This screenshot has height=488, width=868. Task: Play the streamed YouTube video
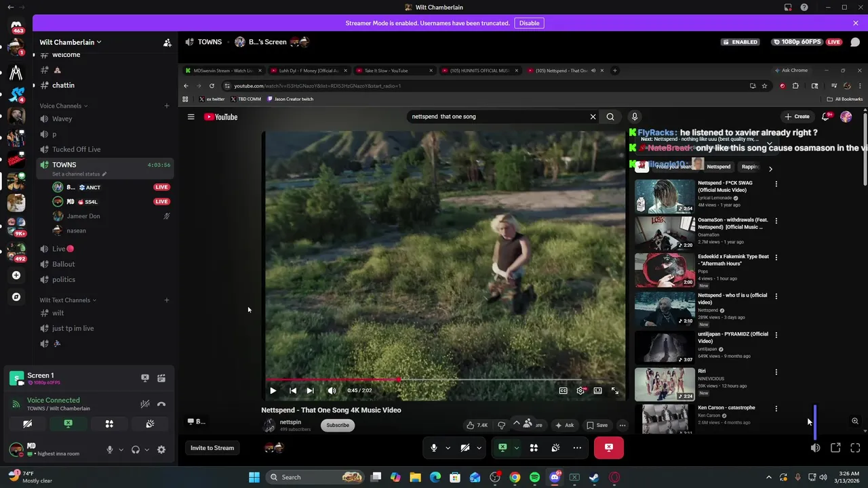pos(273,390)
